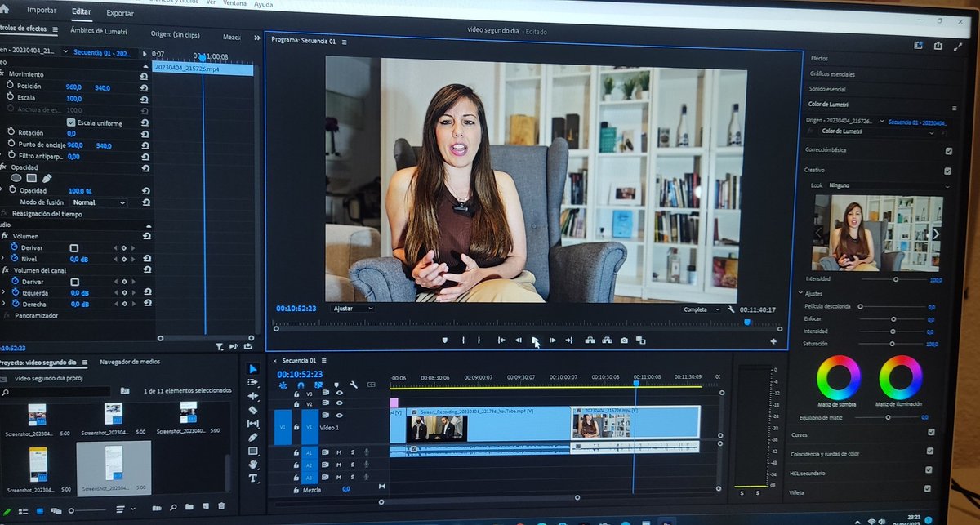The height and width of the screenshot is (525, 980).
Task: Mute audio track A1
Action: pos(339,452)
